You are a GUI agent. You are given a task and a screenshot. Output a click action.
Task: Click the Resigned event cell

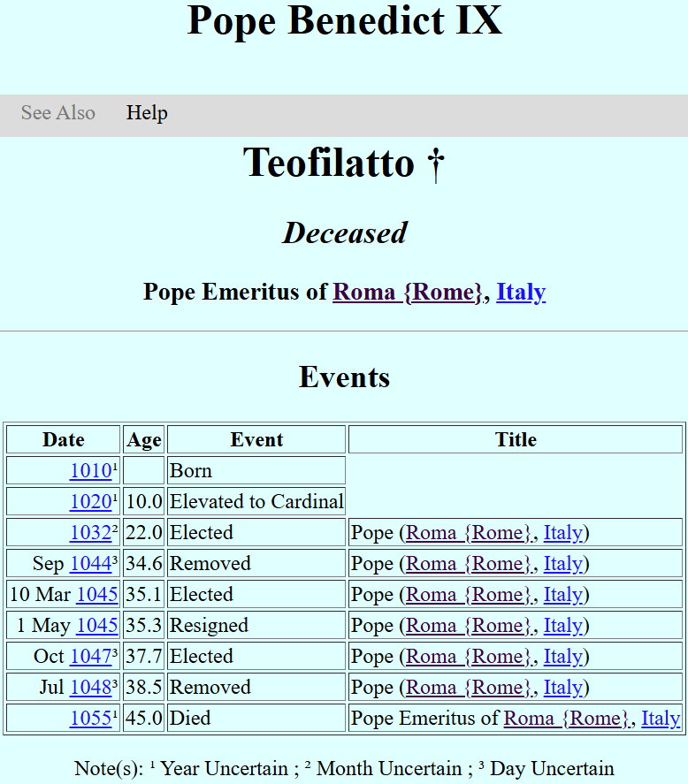pos(256,626)
